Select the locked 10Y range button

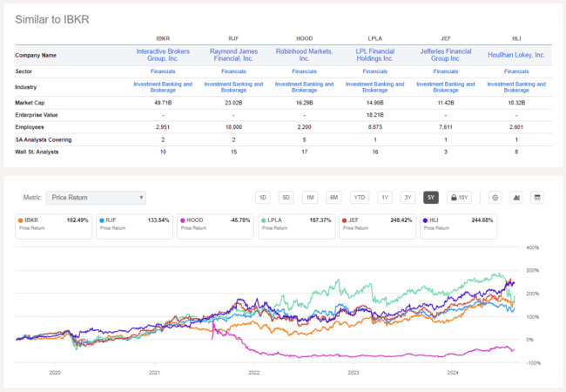(x=459, y=198)
